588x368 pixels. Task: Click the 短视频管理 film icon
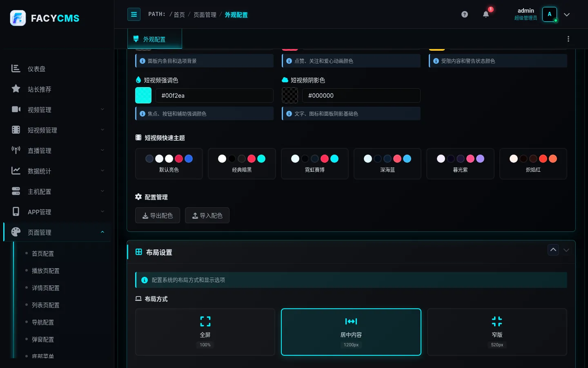(16, 130)
